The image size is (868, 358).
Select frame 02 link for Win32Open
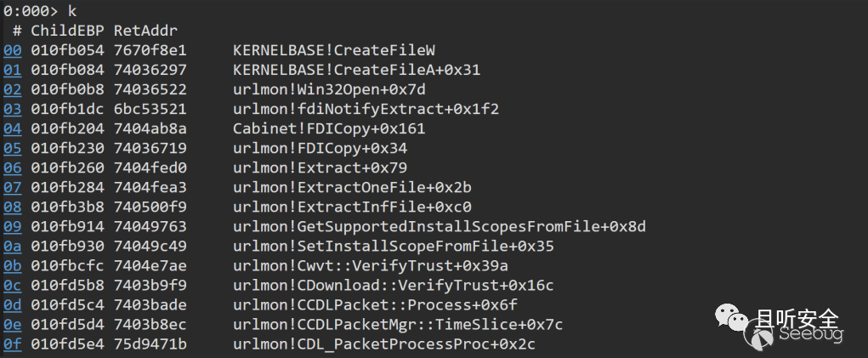[x=12, y=89]
